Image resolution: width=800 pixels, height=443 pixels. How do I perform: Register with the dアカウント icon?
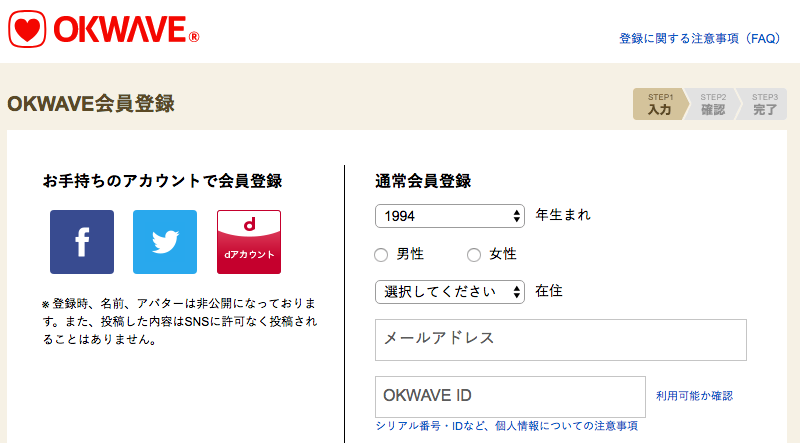tap(249, 242)
